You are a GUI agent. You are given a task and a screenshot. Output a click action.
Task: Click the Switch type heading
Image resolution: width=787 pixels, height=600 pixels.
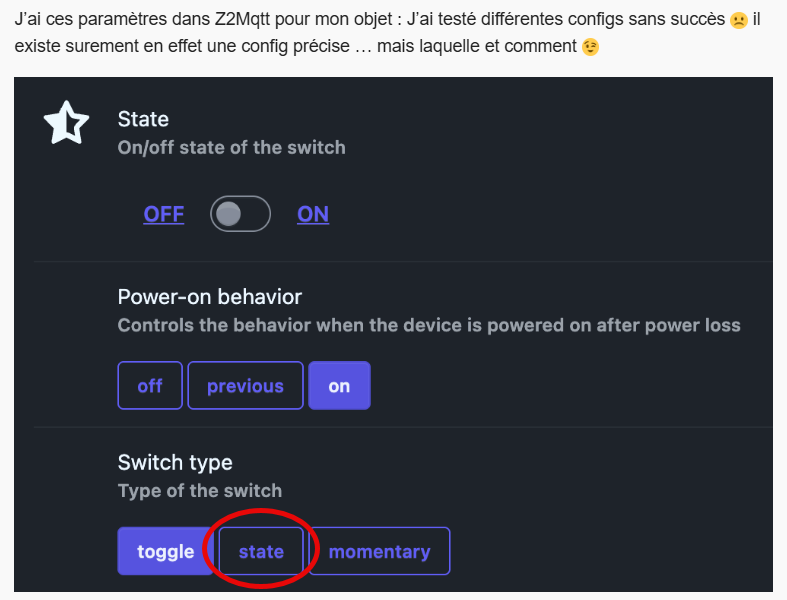[175, 462]
